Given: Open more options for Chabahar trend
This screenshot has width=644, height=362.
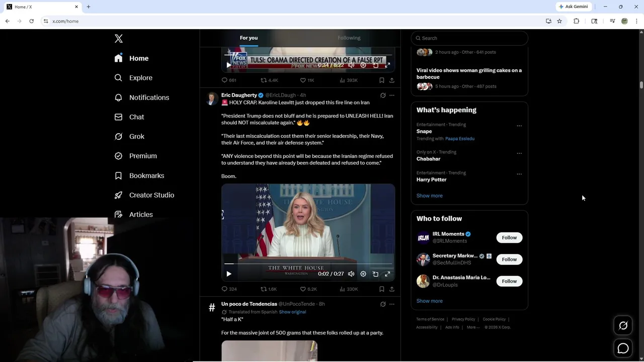Looking at the screenshot, I should 519,153.
